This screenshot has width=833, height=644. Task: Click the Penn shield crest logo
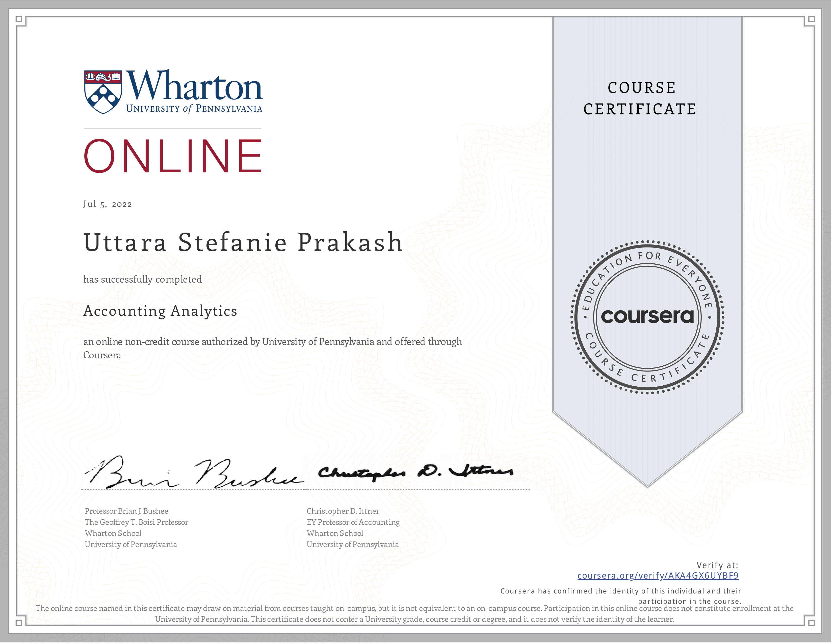click(103, 92)
